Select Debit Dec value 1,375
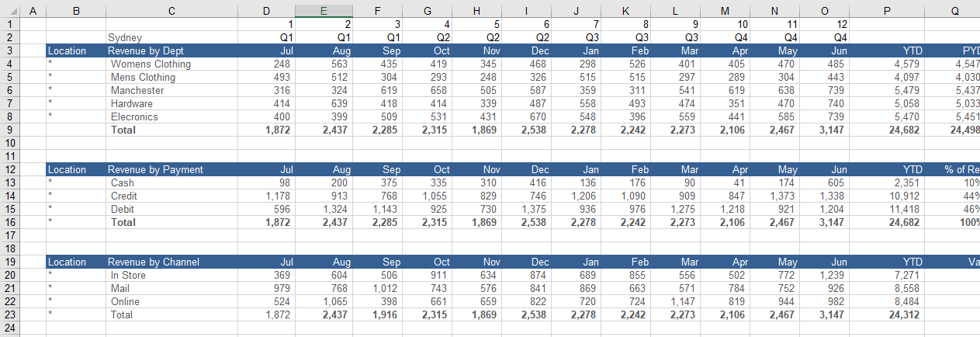This screenshot has height=337, width=980. coord(527,209)
